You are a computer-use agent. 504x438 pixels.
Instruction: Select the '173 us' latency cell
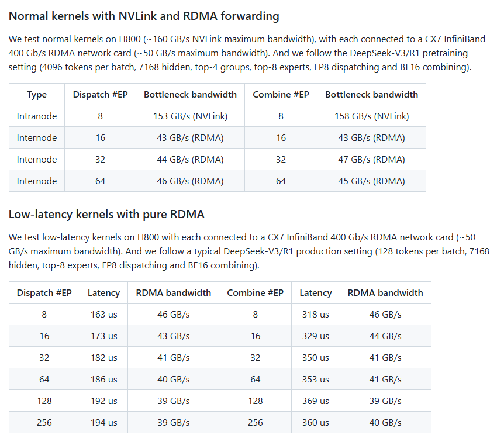104,336
